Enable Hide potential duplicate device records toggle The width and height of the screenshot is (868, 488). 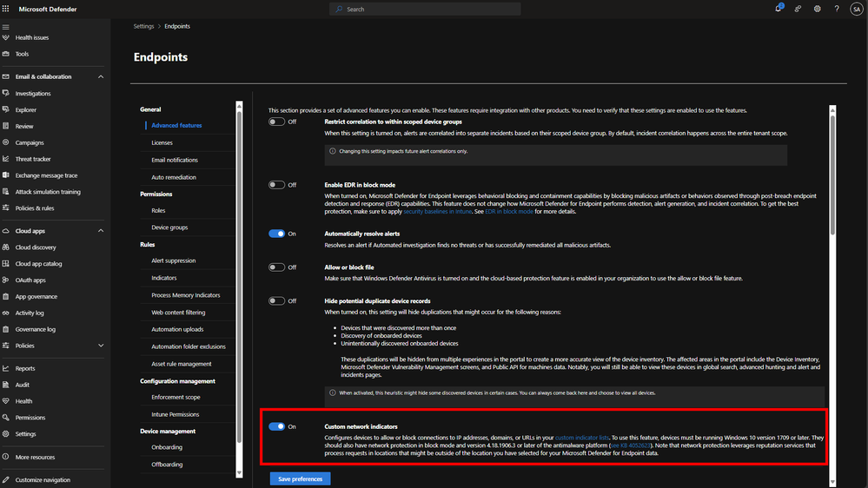(277, 301)
